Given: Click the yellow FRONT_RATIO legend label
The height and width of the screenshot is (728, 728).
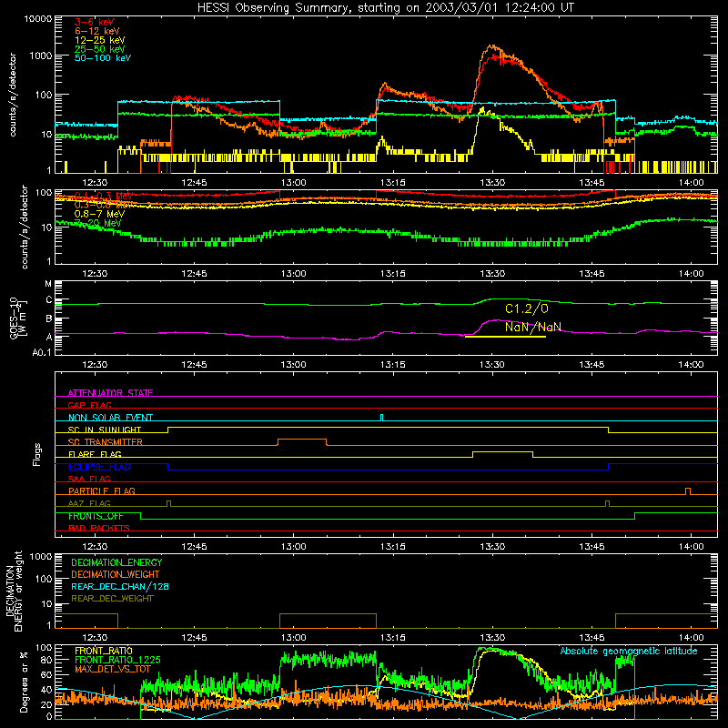Looking at the screenshot, I should point(104,651).
